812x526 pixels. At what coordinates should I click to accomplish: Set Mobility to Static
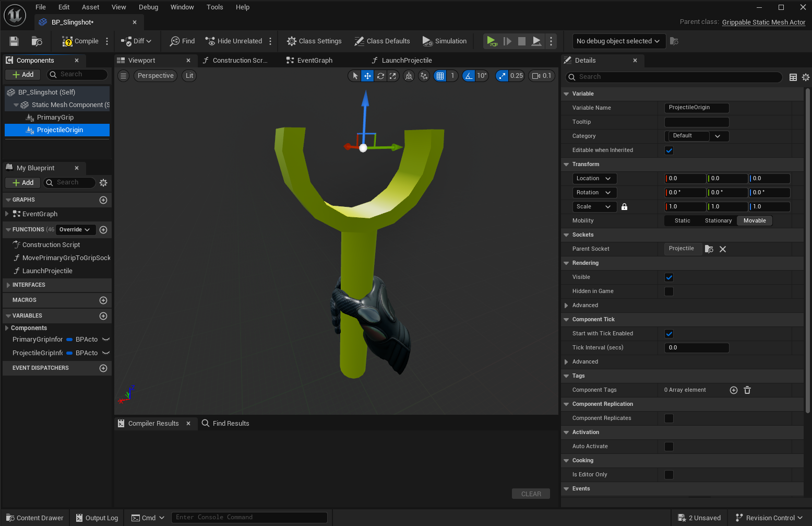point(682,221)
